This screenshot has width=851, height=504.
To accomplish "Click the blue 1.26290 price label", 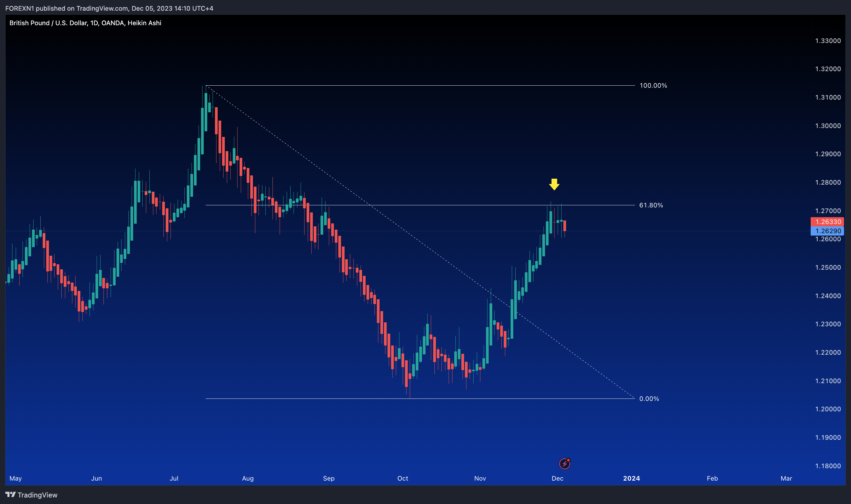I will (x=827, y=231).
